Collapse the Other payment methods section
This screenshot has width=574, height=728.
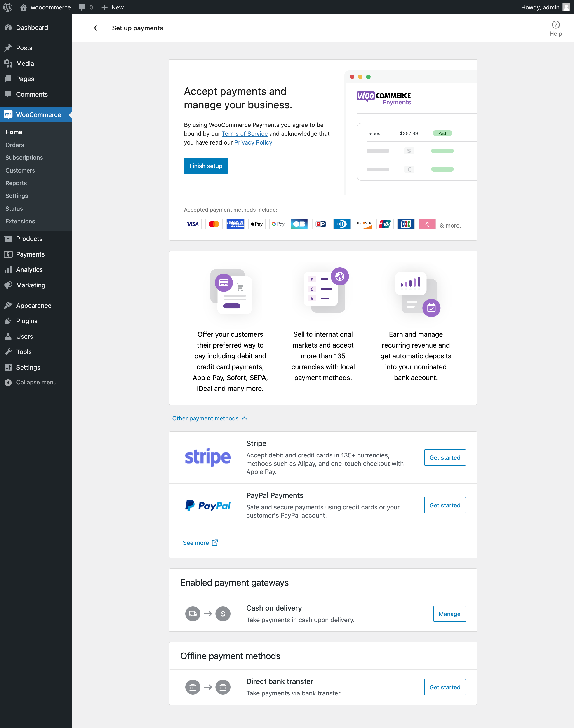(x=209, y=418)
